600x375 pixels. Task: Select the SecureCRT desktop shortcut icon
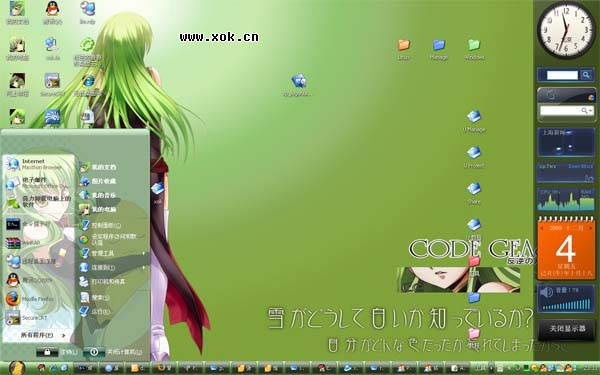(x=52, y=80)
